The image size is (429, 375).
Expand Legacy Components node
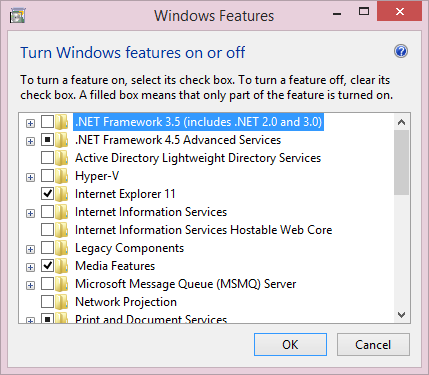click(x=30, y=249)
